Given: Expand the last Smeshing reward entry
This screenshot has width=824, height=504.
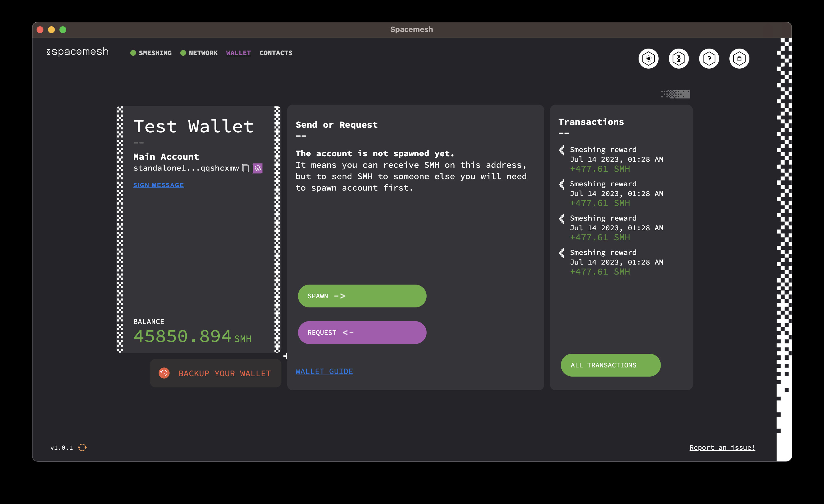Looking at the screenshot, I should 603,253.
